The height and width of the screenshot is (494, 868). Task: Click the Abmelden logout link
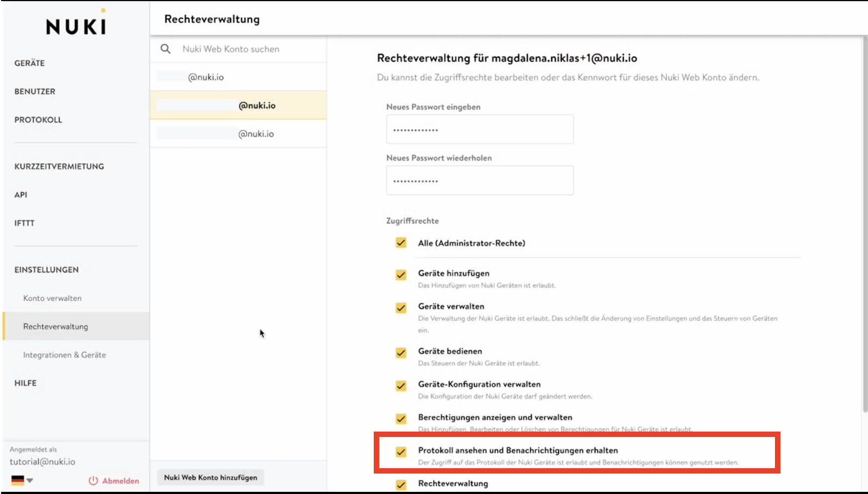(x=120, y=481)
